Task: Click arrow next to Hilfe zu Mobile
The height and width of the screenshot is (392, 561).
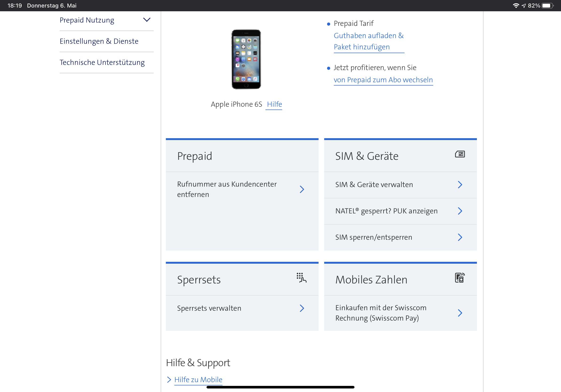Action: (169, 380)
